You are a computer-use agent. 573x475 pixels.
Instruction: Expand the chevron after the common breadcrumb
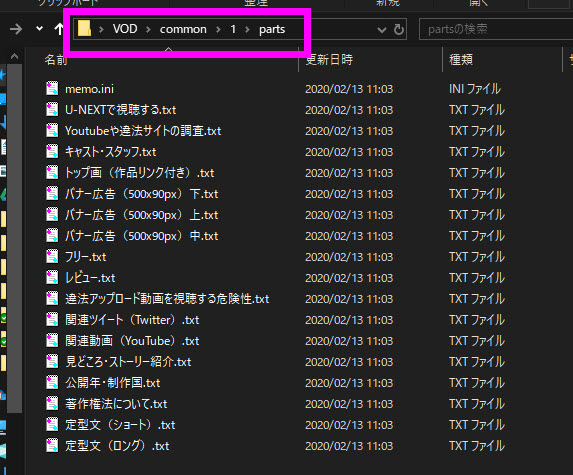pos(218,29)
